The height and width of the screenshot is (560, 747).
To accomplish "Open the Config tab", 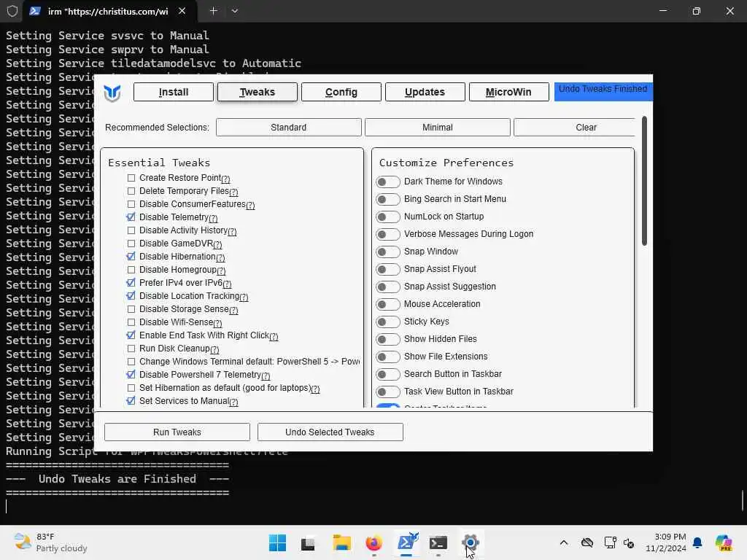I will pos(341,92).
